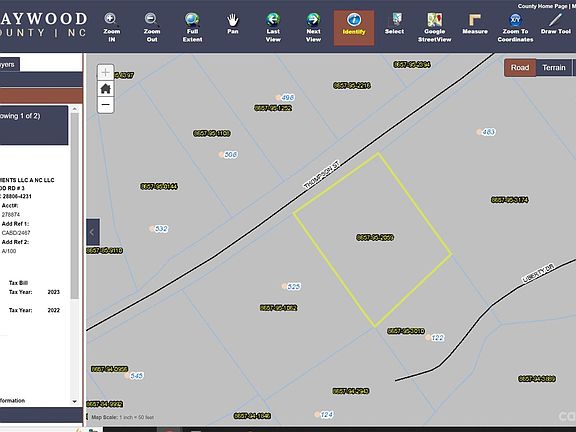The width and height of the screenshot is (576, 432).
Task: Activate the Measure tool
Action: (475, 24)
